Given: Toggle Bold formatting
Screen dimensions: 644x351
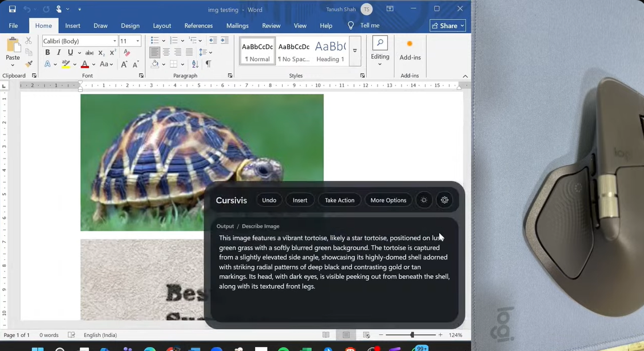Looking at the screenshot, I should (47, 53).
